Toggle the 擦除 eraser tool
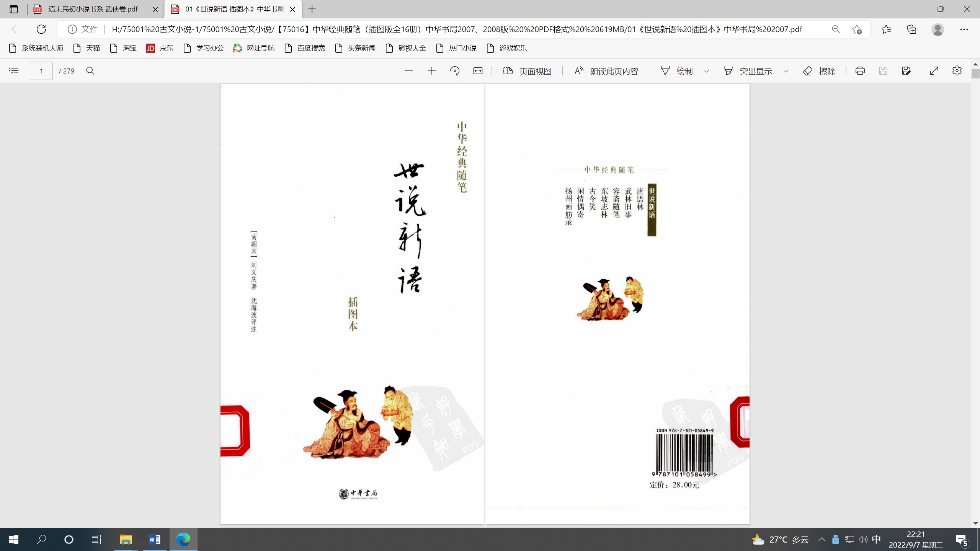Screen dimensions: 980x551 click(819, 71)
